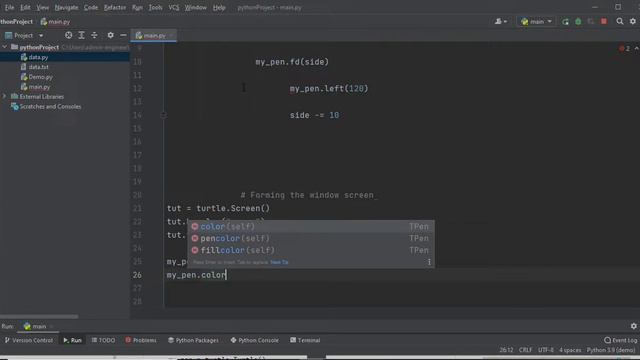This screenshot has height=360, width=640.
Task: Open the VCS menu
Action: [x=173, y=7]
